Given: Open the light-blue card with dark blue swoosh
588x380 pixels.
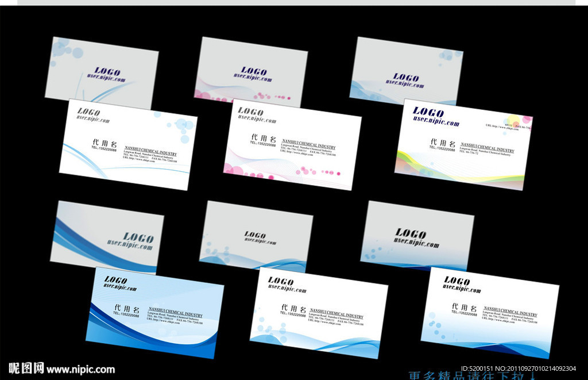Looking at the screenshot, I should pos(155,313).
